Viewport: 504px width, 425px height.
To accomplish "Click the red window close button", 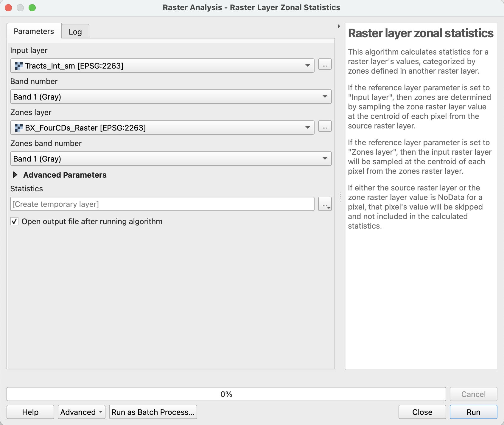I will point(8,8).
